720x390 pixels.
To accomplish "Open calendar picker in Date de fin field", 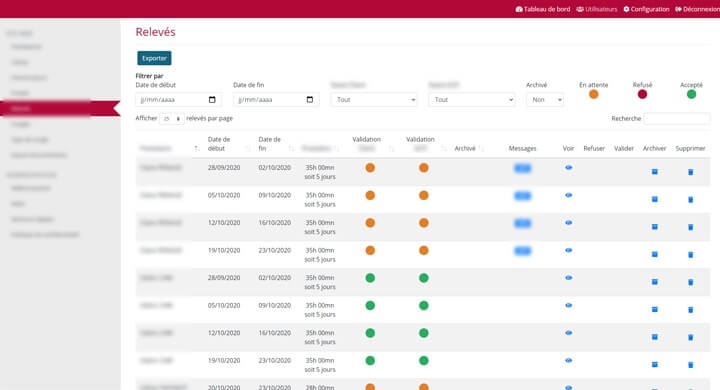I will [x=310, y=100].
